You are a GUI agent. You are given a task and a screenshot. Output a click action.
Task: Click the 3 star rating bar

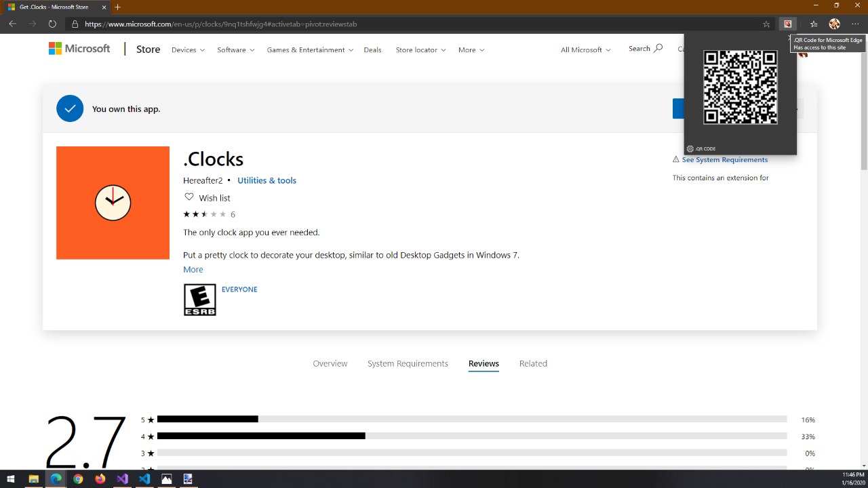tap(472, 453)
